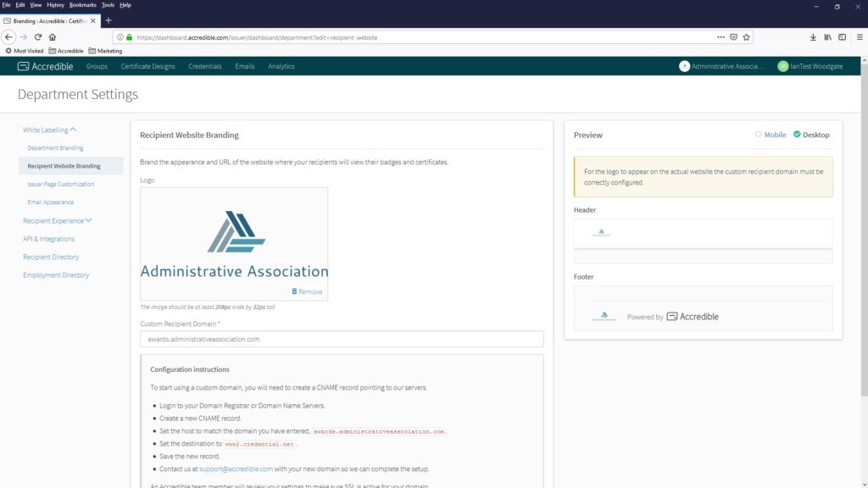868x488 pixels.
Task: Open API & Integrations settings
Action: pos(48,239)
